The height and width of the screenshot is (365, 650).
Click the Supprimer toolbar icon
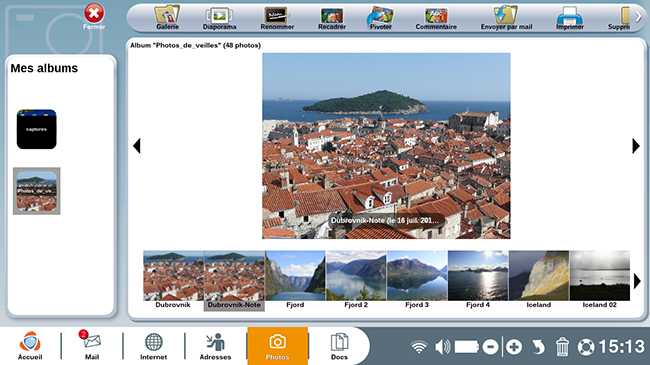pyautogui.click(x=619, y=18)
